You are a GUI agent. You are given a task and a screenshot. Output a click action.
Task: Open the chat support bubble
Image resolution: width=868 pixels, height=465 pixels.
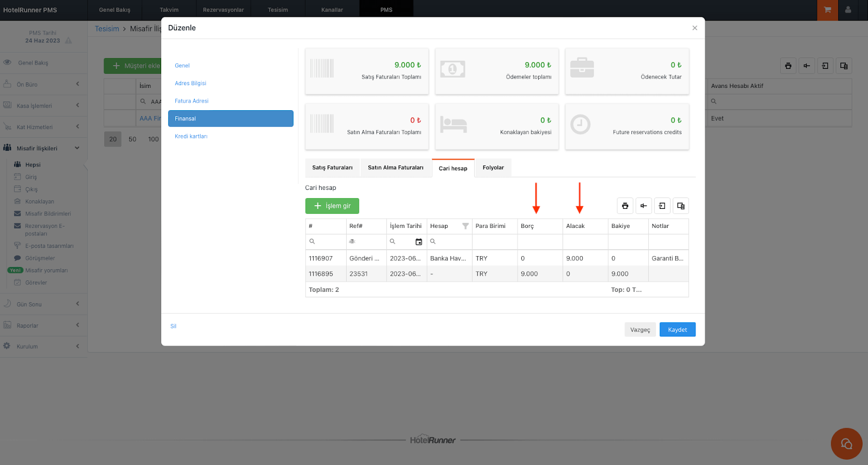[x=846, y=444]
